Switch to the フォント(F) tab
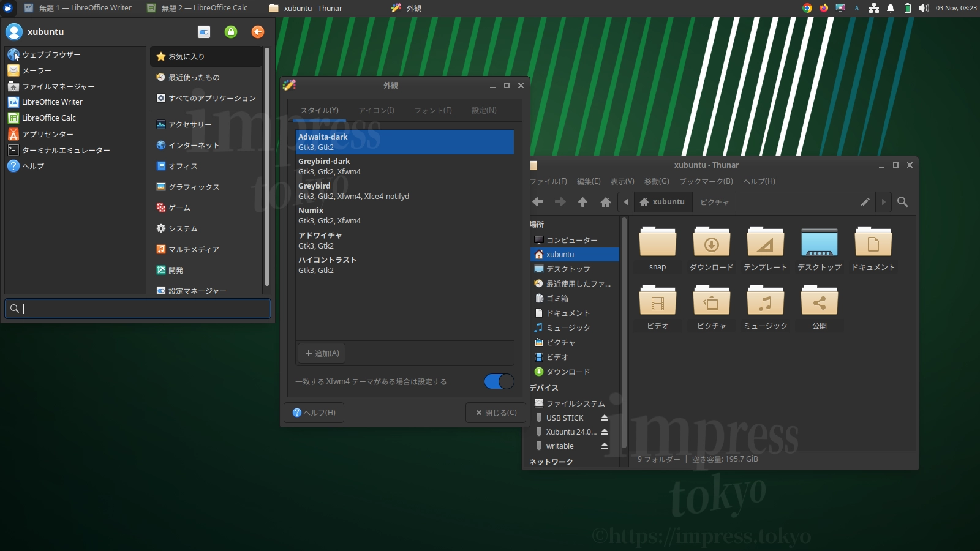The width and height of the screenshot is (980, 551). point(433,110)
